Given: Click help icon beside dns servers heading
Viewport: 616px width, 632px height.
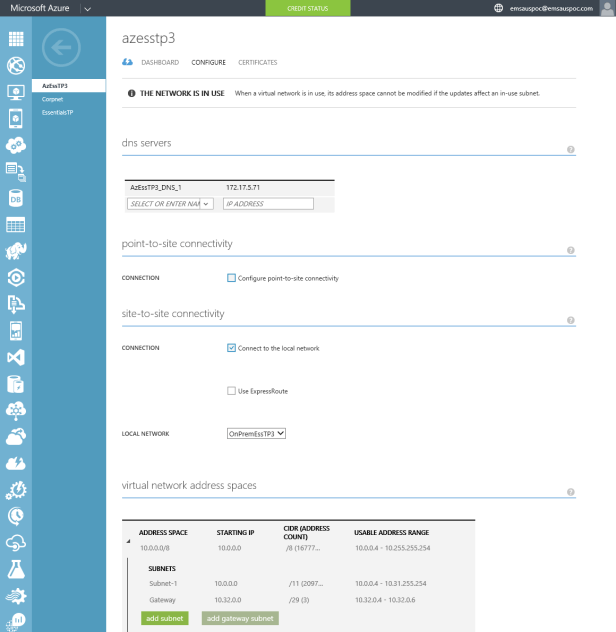Looking at the screenshot, I should pyautogui.click(x=570, y=149).
